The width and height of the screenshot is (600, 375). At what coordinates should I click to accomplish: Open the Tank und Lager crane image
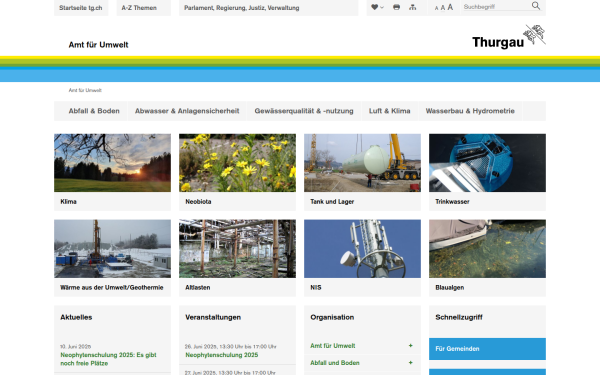tap(362, 163)
